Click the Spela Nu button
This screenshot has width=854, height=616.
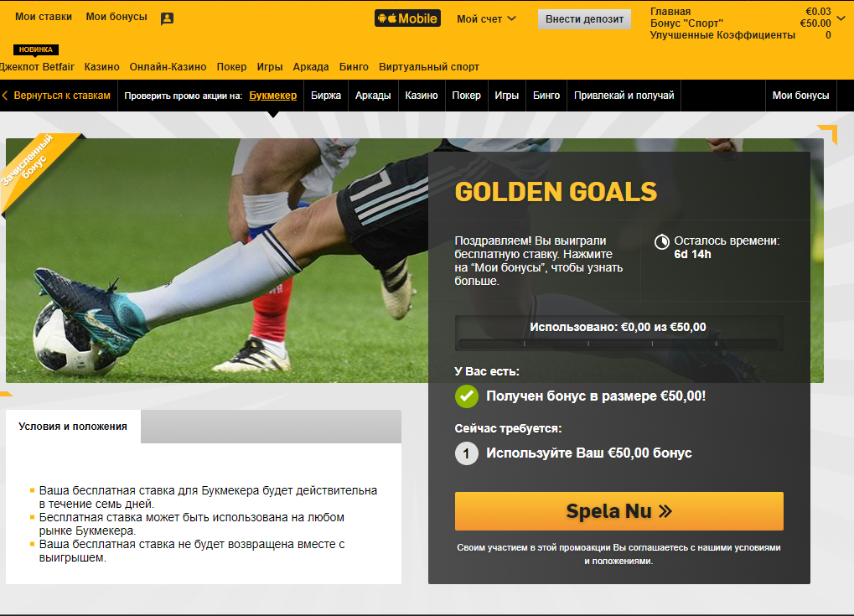point(619,511)
